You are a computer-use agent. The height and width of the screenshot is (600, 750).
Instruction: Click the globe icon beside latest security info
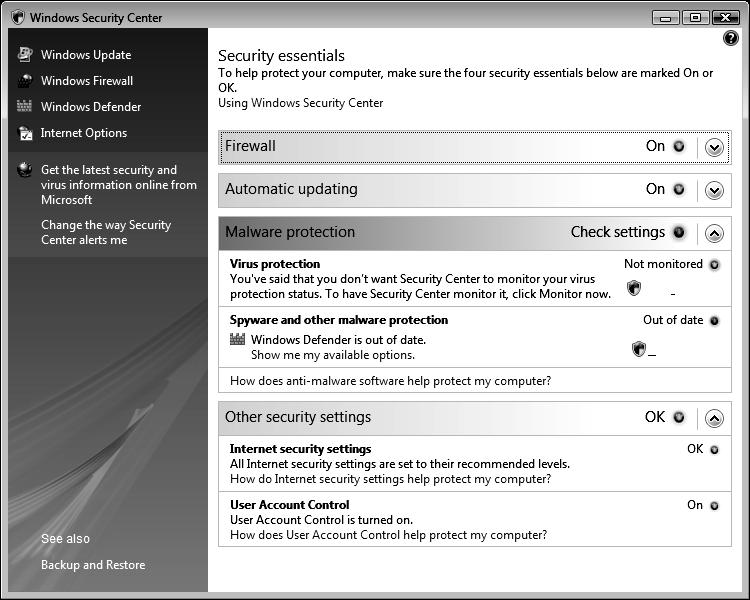[24, 169]
